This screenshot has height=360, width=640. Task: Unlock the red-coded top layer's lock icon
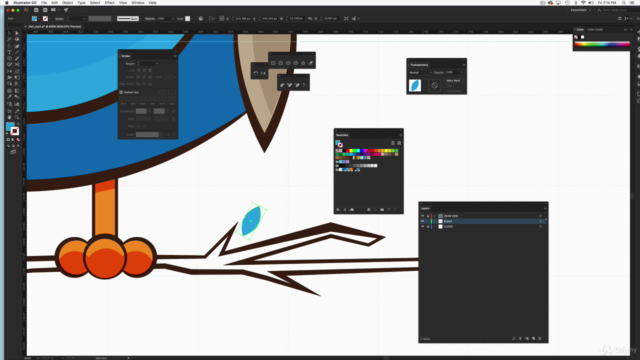[x=428, y=216]
